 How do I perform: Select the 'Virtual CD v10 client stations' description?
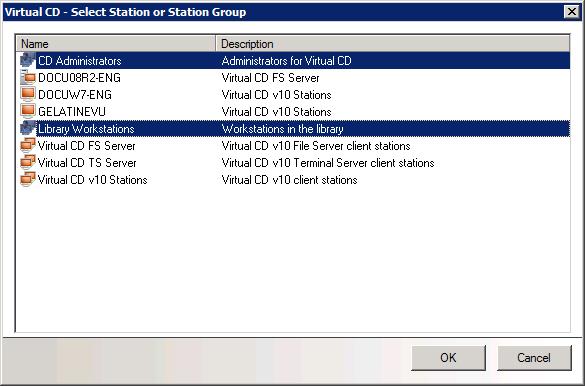290,180
